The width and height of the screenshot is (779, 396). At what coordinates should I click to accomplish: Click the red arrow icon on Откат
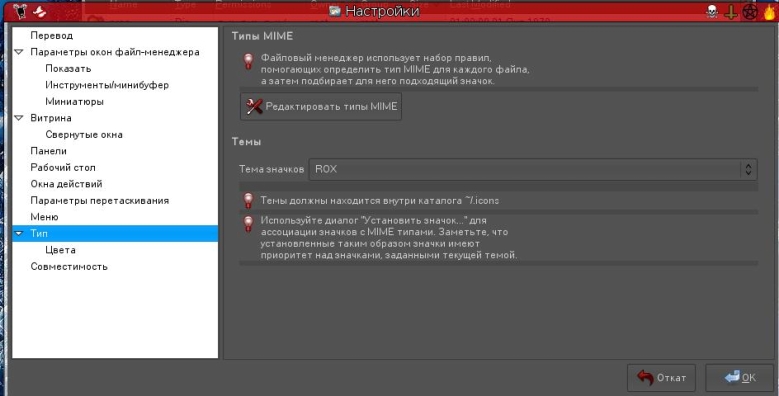[x=645, y=378]
